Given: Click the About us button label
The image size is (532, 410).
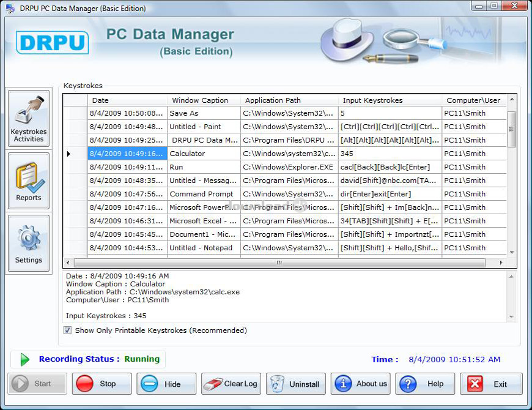Looking at the screenshot, I should (x=372, y=384).
